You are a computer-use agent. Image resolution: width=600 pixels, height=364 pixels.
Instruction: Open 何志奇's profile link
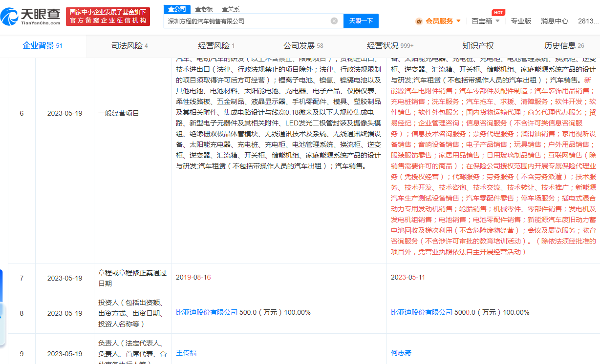(401, 353)
